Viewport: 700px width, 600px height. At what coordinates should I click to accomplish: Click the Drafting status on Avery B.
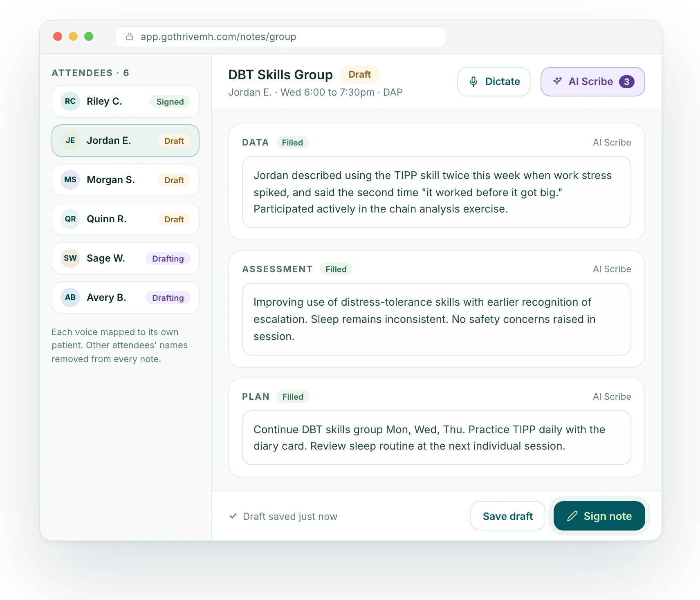[x=168, y=298]
